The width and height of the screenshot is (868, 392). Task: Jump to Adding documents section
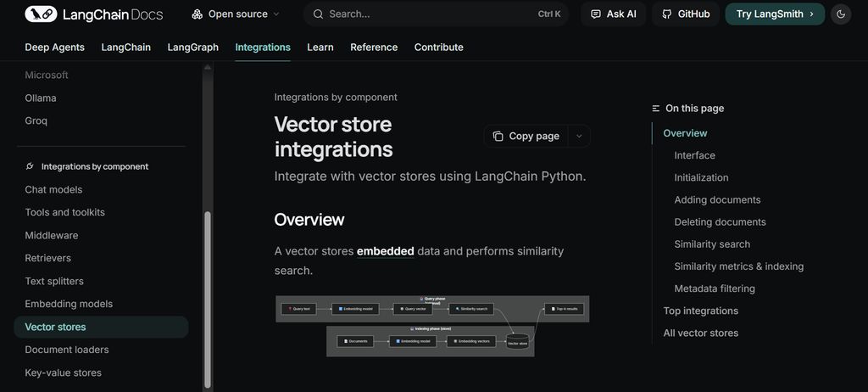point(717,200)
